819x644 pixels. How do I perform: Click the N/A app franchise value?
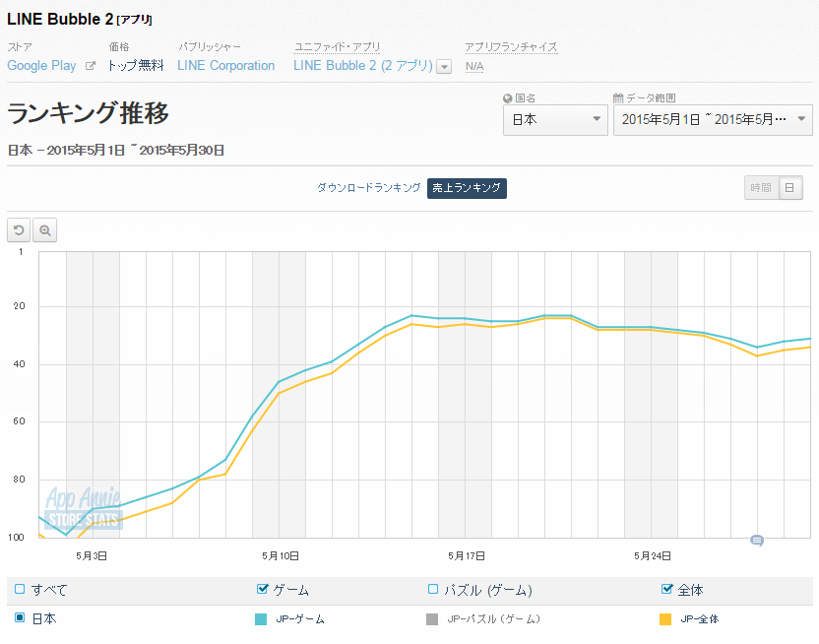point(474,67)
